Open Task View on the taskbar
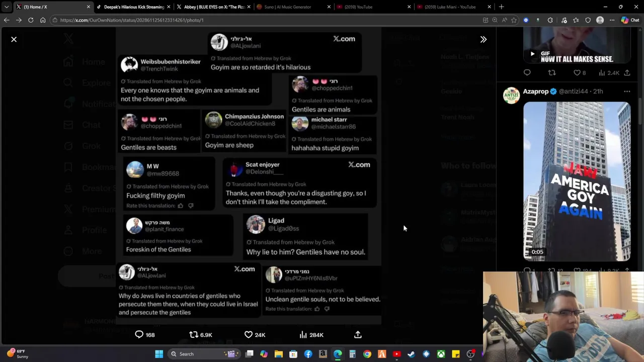This screenshot has width=644, height=362. click(x=249, y=354)
